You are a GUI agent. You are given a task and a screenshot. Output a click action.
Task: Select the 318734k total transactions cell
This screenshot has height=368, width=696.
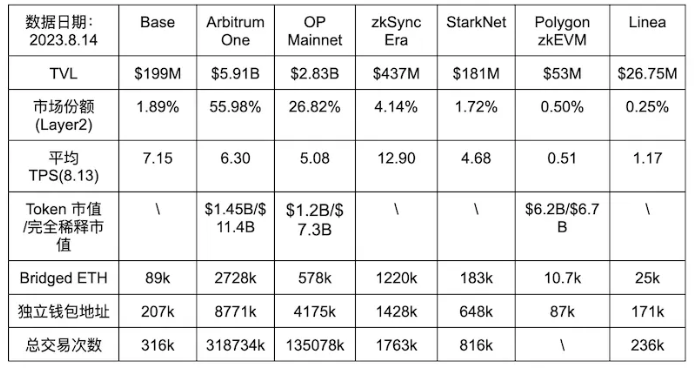point(235,345)
